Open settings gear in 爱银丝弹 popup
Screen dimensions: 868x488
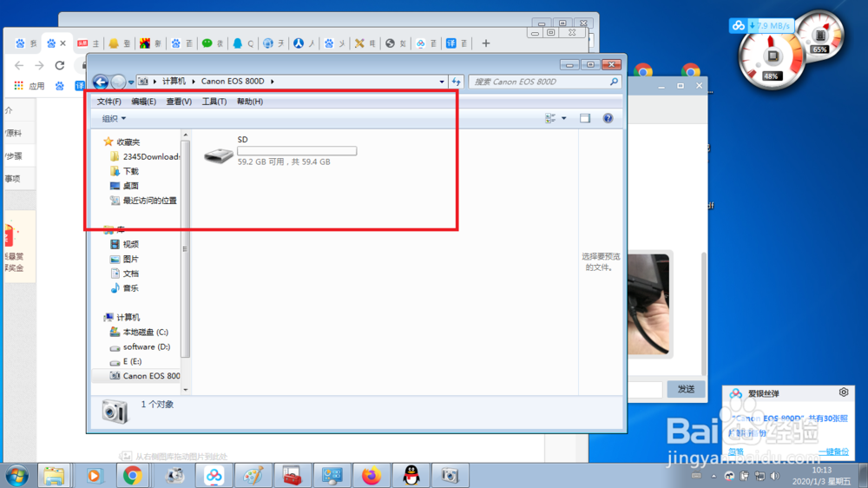844,392
